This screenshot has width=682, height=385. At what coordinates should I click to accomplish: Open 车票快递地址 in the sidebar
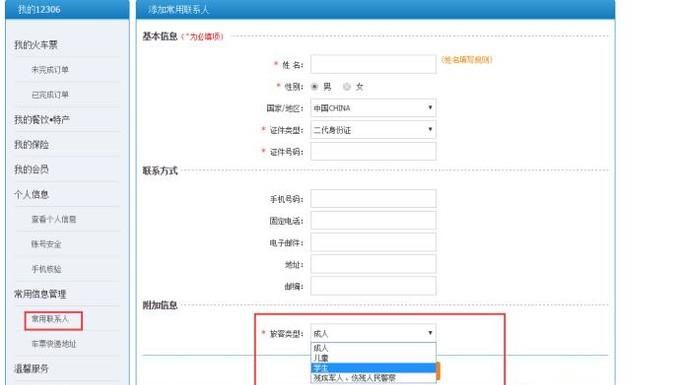point(54,344)
